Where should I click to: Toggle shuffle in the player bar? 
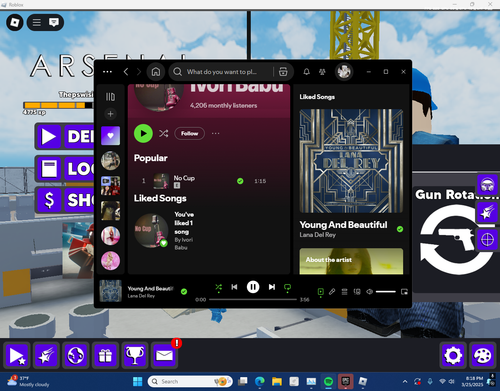pyautogui.click(x=218, y=287)
